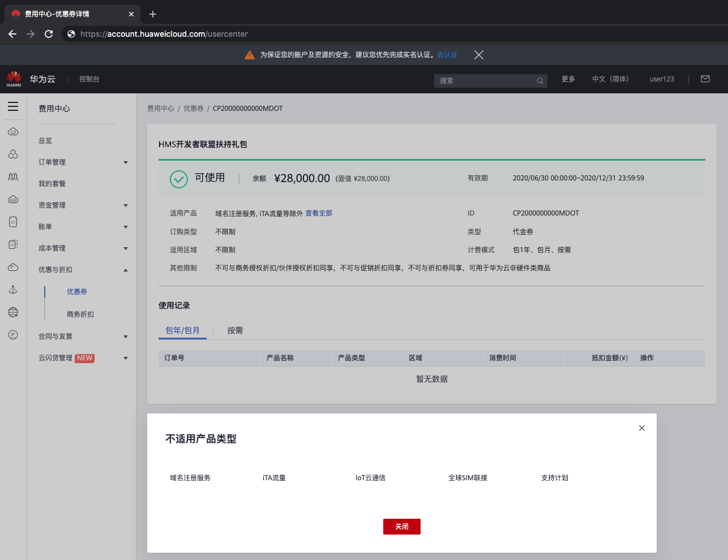Viewport: 728px width, 560px height.
Task: Click the 查看全部 link
Action: click(319, 213)
